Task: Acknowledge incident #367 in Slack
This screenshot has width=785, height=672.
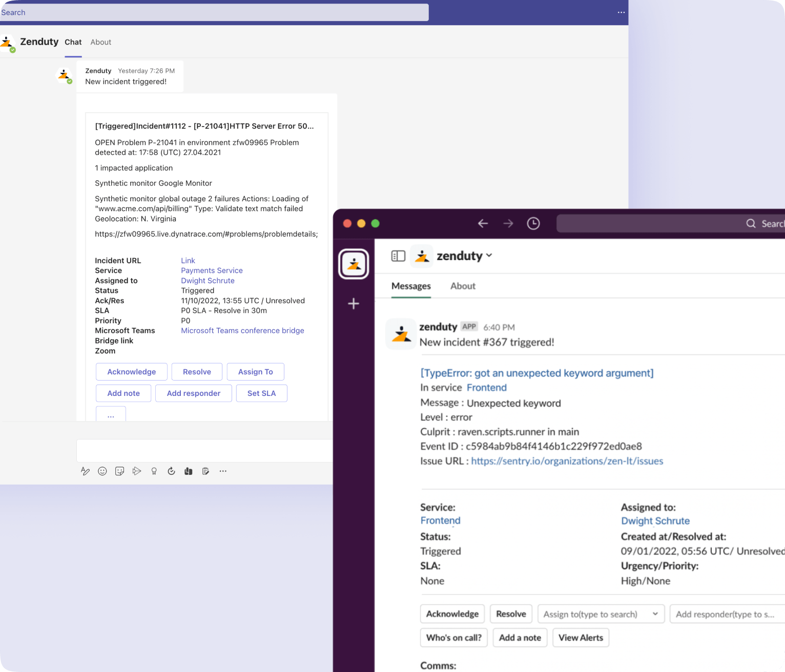Action: tap(452, 614)
